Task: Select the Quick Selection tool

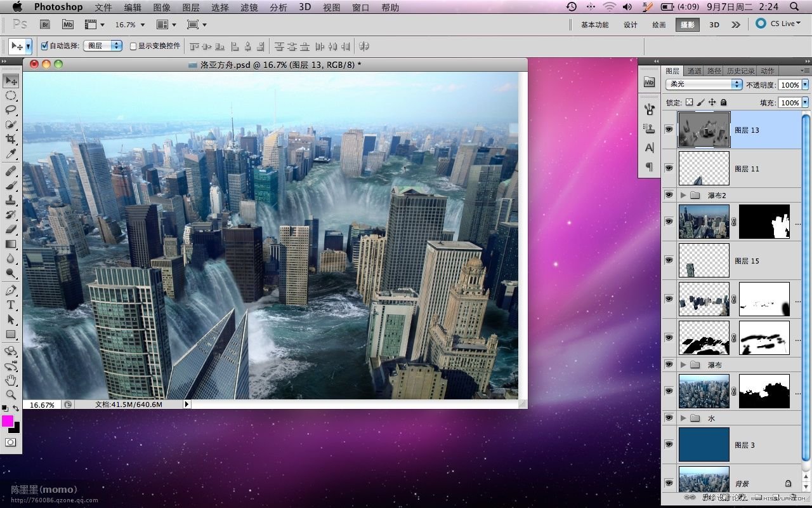Action: pyautogui.click(x=11, y=124)
